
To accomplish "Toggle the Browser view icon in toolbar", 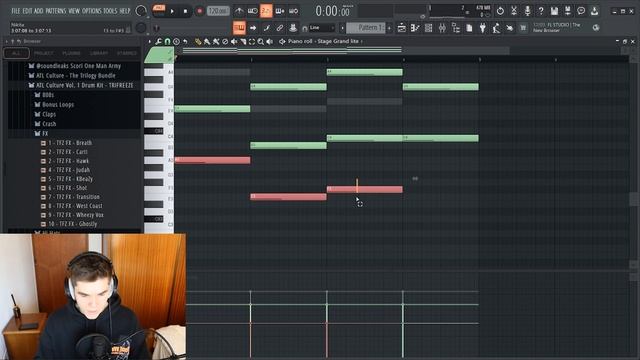I will click(456, 28).
